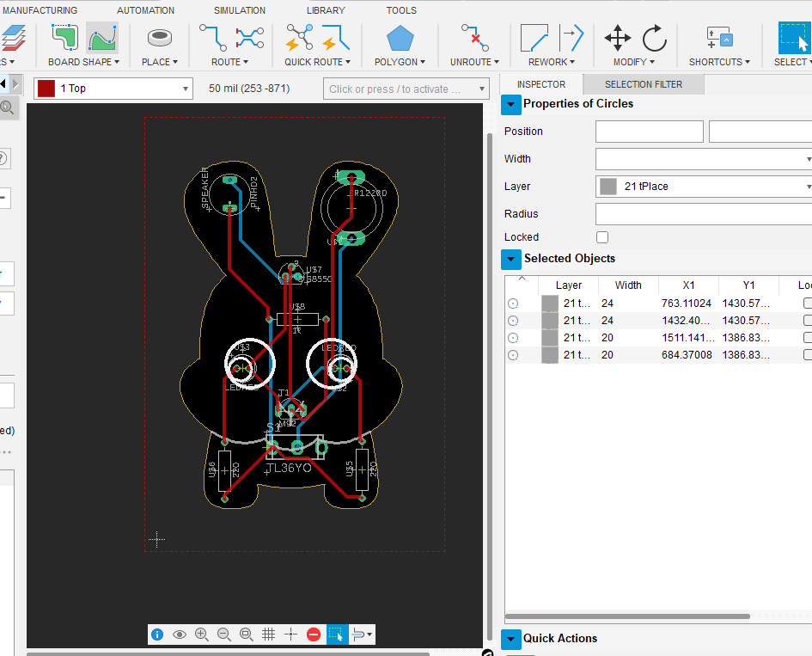Click the Place via donut icon

click(x=159, y=38)
